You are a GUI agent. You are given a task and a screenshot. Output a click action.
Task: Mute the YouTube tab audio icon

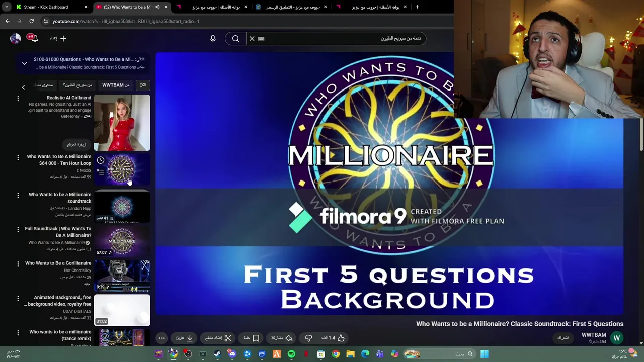157,7
